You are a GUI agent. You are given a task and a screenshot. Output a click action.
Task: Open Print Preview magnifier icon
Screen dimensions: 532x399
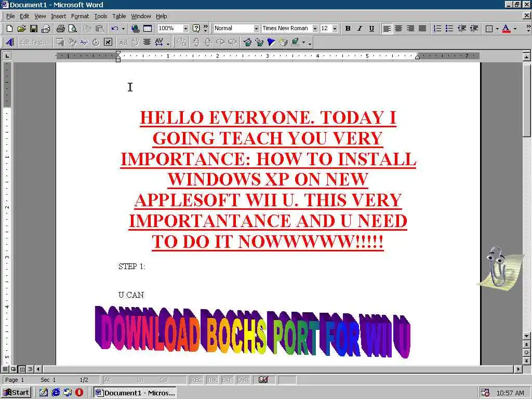73,29
